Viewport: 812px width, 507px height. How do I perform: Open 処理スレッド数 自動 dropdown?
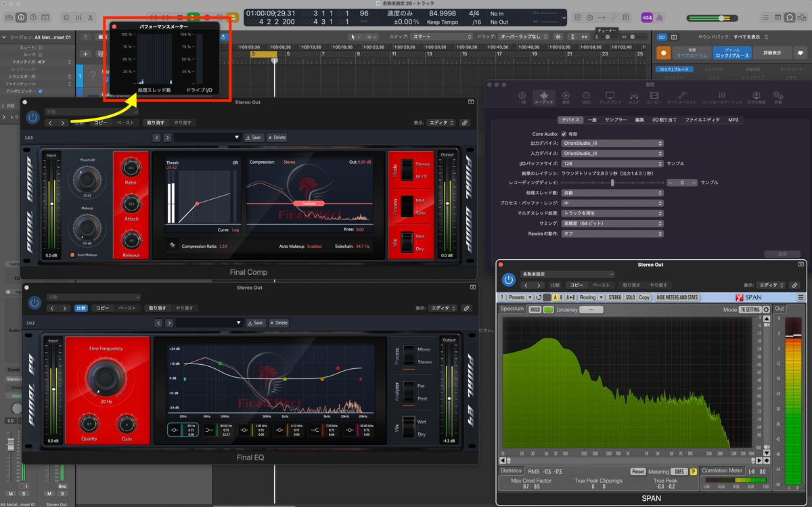point(612,193)
